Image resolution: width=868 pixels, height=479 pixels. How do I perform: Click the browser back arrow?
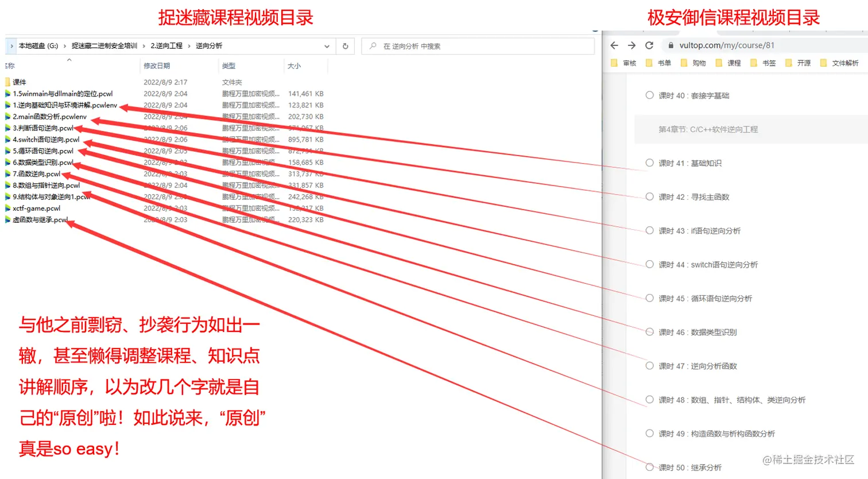(x=614, y=45)
